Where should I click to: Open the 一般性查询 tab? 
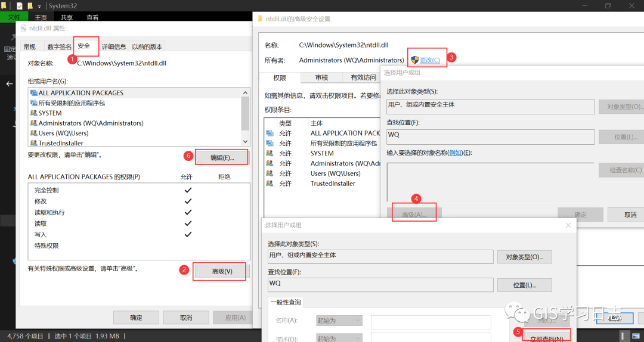[286, 302]
